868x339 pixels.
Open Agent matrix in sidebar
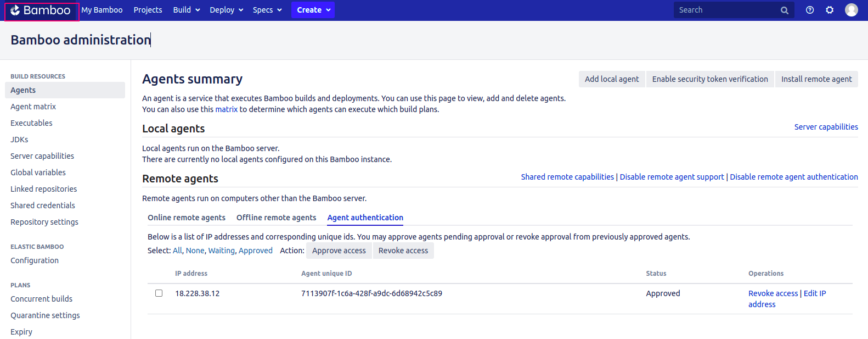coord(33,107)
